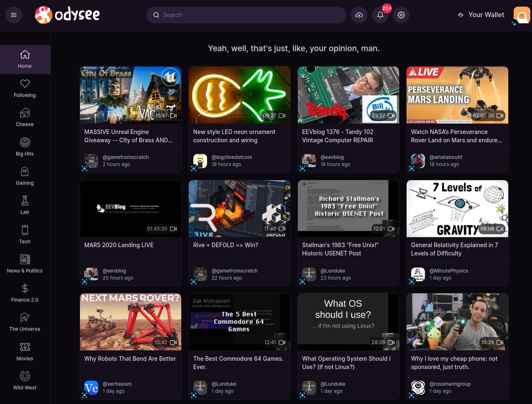The width and height of the screenshot is (532, 404).
Task: Open the Wild West horseshoe category
Action: [25, 381]
